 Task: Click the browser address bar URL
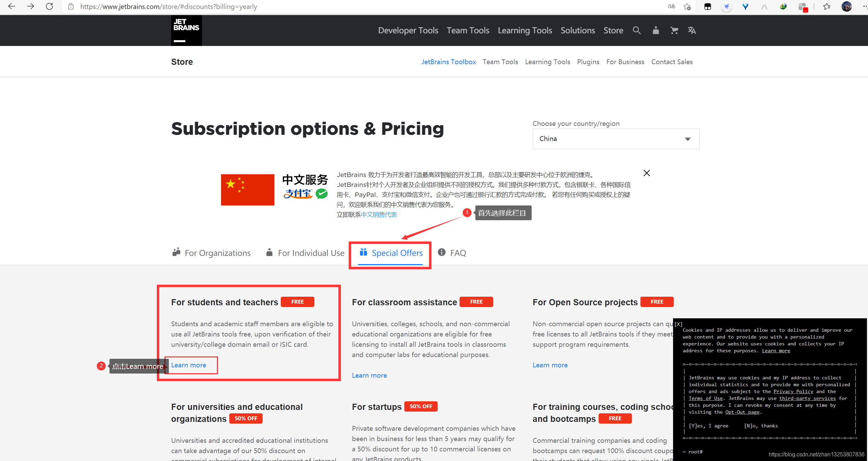(x=169, y=7)
